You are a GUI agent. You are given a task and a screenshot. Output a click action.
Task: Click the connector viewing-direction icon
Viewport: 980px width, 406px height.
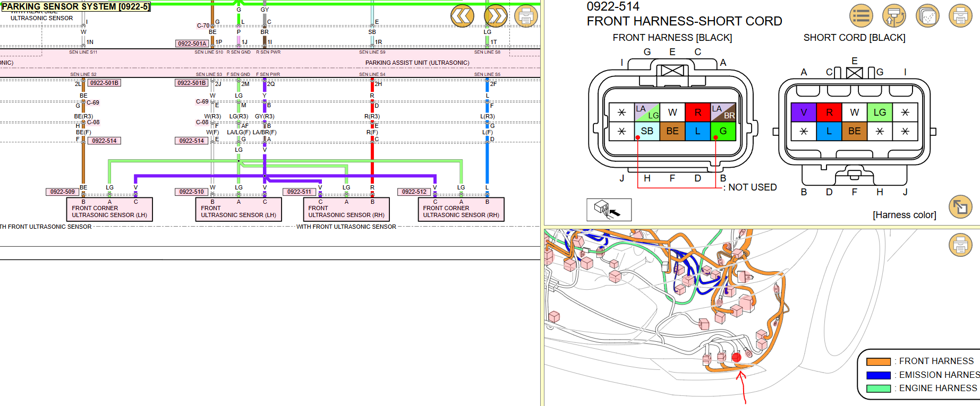point(609,210)
